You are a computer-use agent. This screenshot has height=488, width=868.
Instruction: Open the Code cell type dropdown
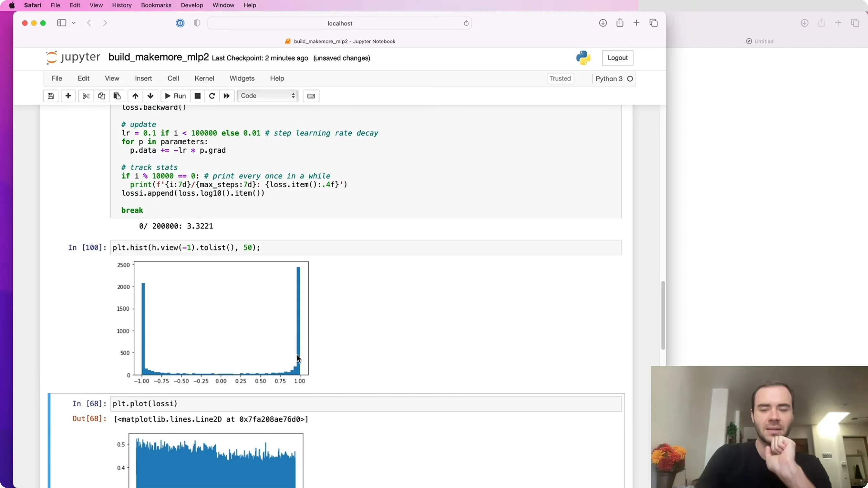268,96
